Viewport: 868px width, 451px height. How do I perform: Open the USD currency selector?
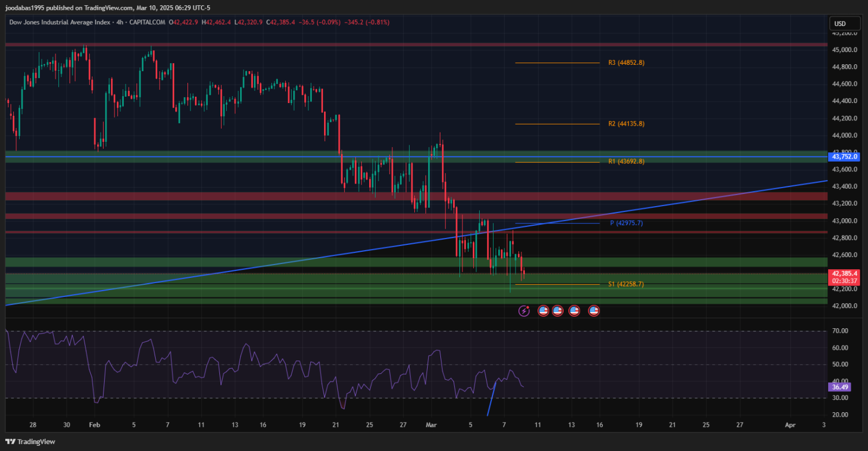(840, 24)
